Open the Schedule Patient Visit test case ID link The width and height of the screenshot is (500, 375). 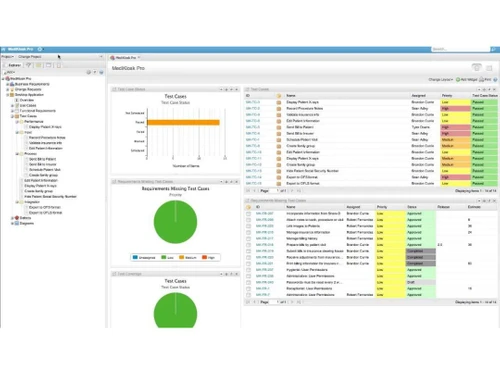(x=253, y=140)
